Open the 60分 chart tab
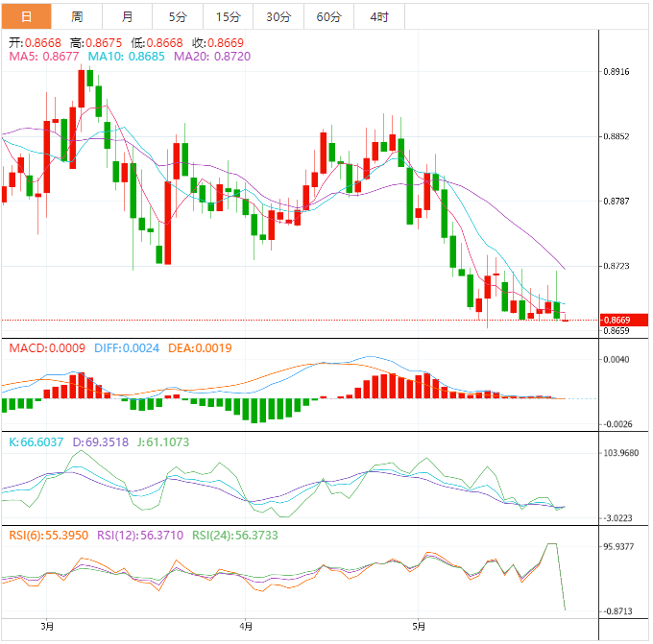The image size is (653, 644). [328, 16]
